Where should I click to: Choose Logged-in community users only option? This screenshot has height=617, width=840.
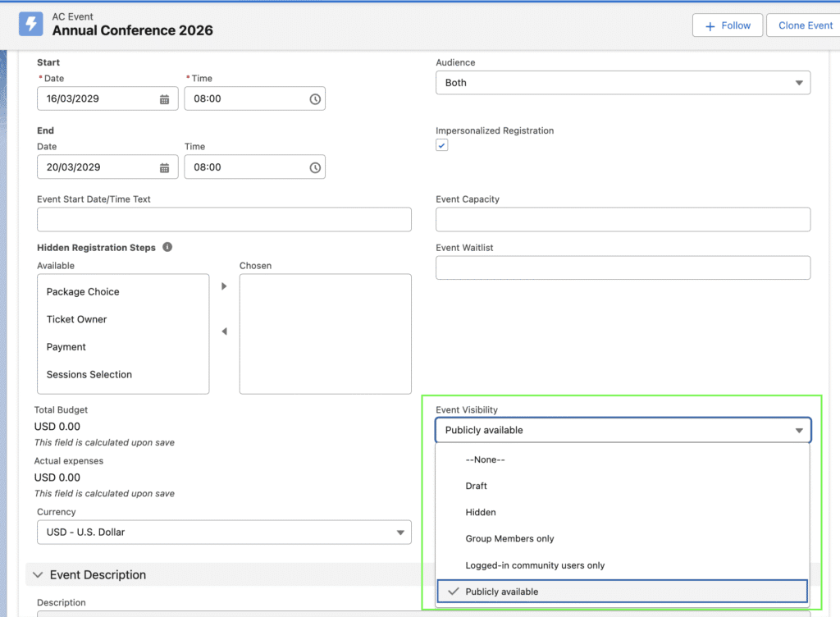tap(535, 565)
